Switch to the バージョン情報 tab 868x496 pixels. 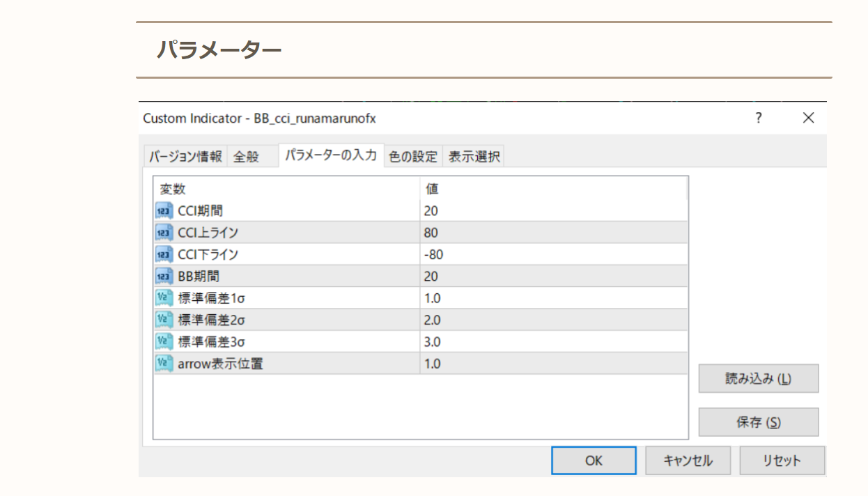tap(185, 157)
